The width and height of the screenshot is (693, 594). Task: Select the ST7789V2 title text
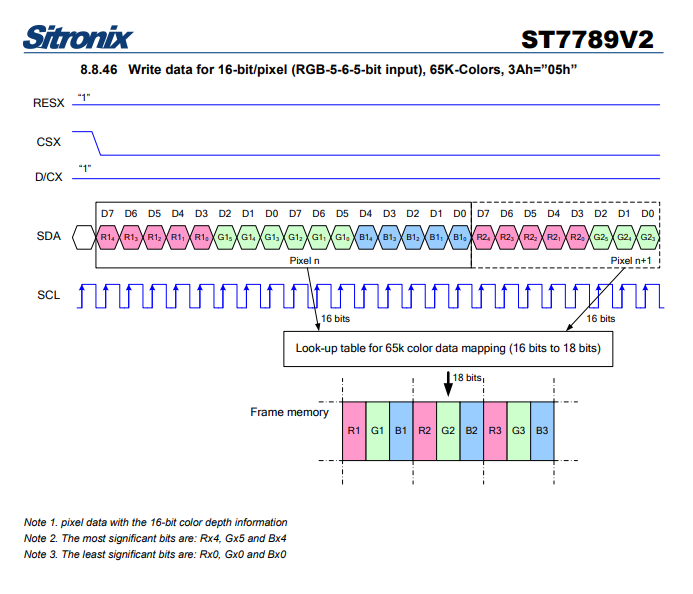(587, 40)
